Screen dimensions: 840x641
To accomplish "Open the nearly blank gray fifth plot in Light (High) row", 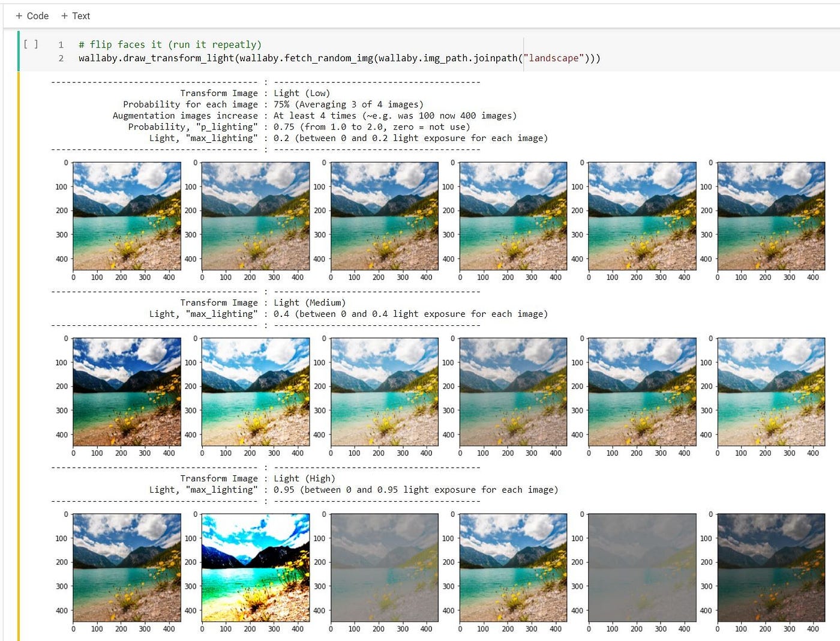I will click(x=642, y=568).
